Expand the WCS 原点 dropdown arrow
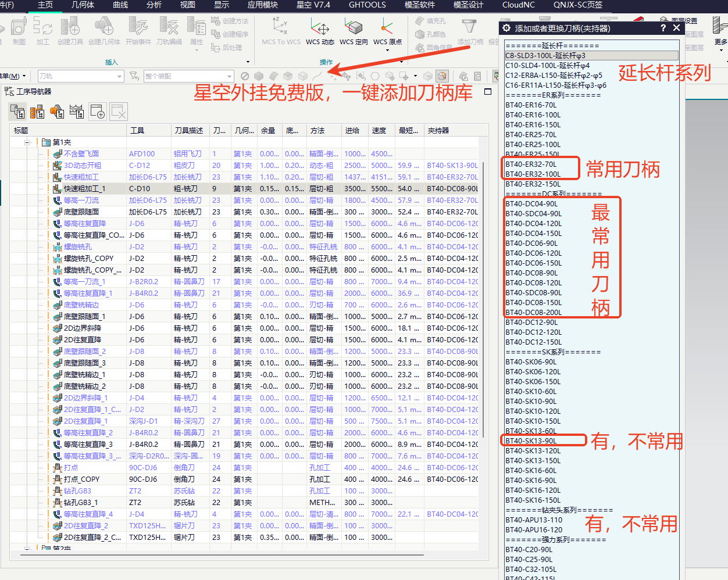 pyautogui.click(x=387, y=51)
